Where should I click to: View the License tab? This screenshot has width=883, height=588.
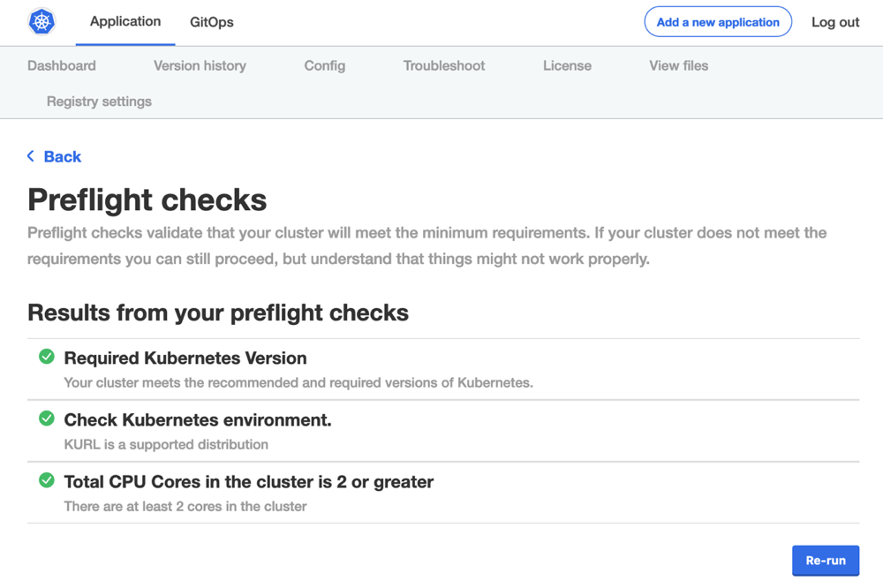pyautogui.click(x=567, y=65)
